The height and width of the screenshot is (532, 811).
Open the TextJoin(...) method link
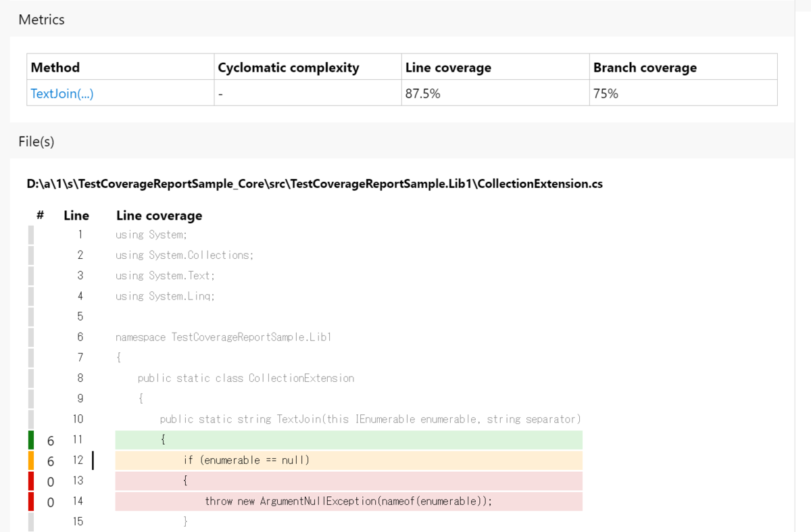pos(62,94)
